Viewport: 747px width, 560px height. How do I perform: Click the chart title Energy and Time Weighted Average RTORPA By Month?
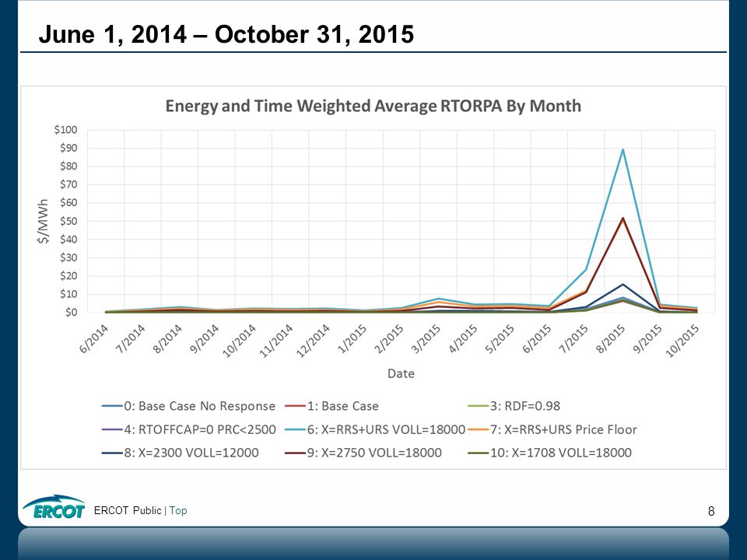click(373, 106)
